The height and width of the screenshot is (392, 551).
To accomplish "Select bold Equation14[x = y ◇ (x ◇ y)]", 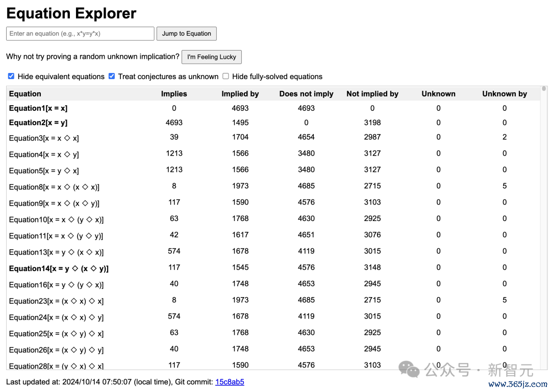I will [59, 268].
